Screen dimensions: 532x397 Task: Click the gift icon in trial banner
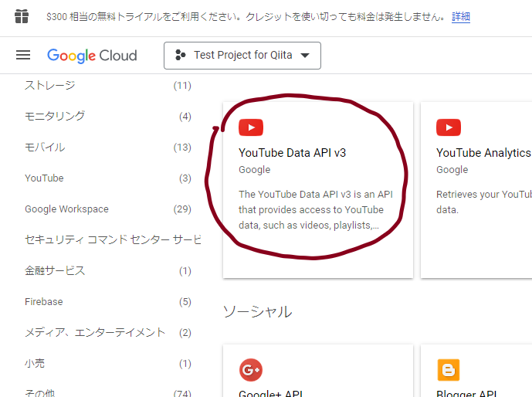22,16
